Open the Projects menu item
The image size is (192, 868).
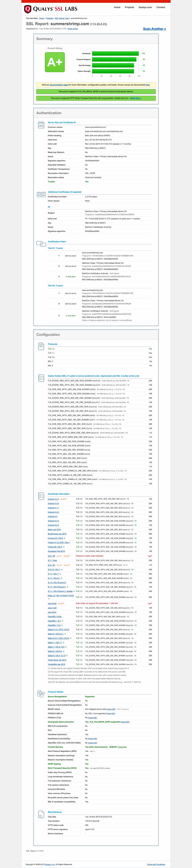pyautogui.click(x=129, y=7)
